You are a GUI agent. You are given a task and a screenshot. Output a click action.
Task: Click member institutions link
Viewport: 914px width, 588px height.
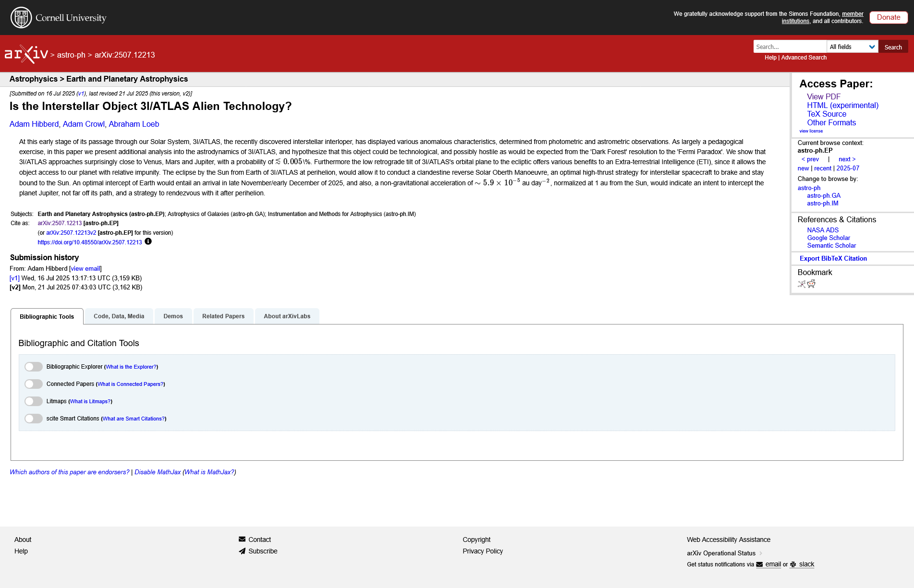pyautogui.click(x=822, y=17)
